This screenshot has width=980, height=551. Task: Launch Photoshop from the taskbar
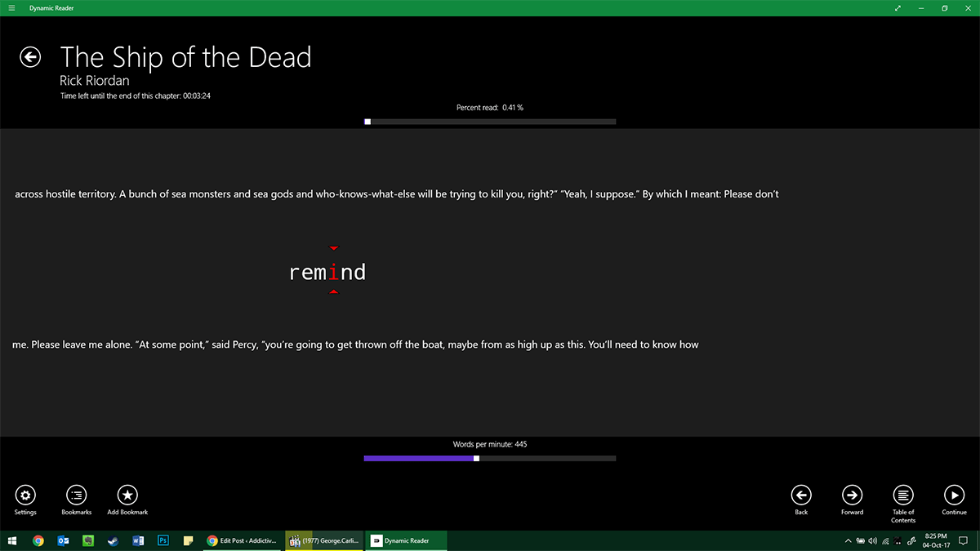point(163,540)
